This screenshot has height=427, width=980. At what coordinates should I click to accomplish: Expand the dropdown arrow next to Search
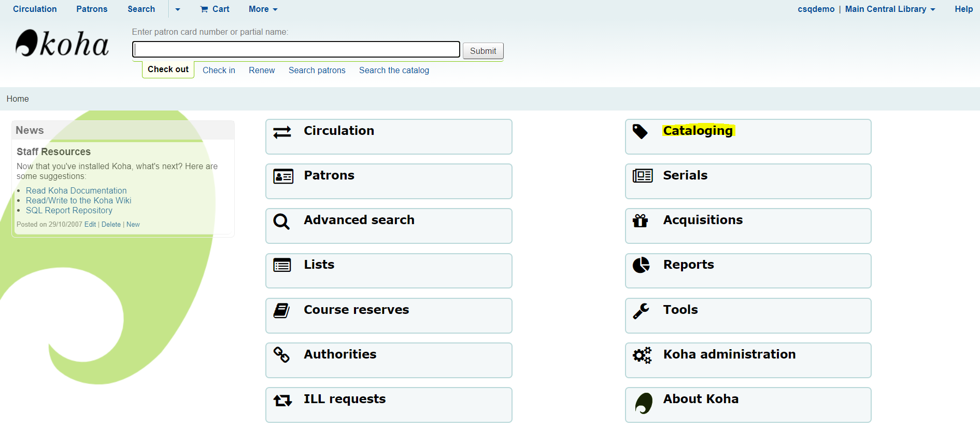178,9
